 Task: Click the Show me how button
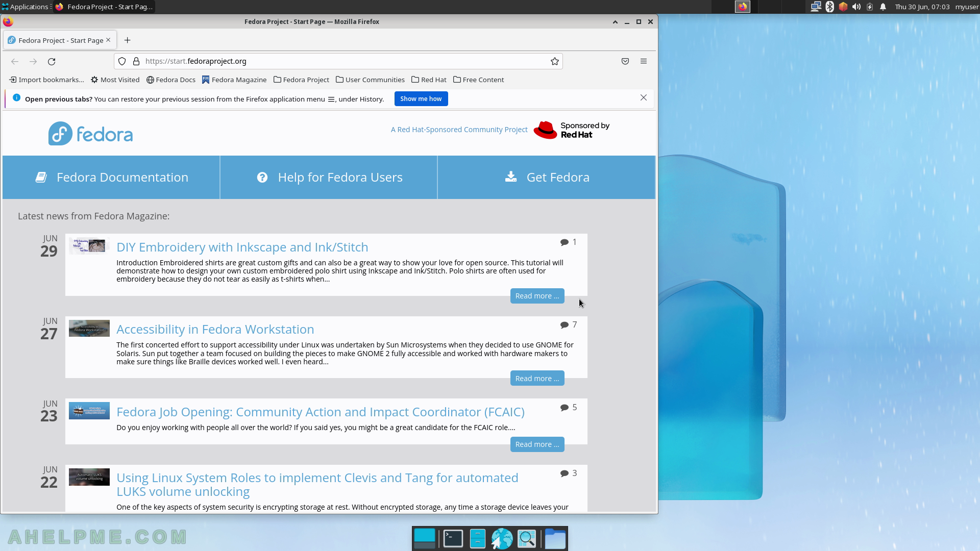pos(421,99)
